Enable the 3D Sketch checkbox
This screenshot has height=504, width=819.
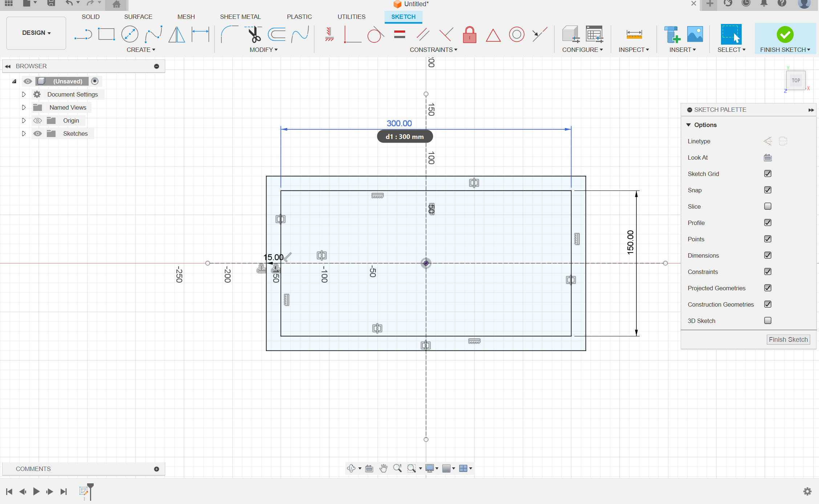767,320
